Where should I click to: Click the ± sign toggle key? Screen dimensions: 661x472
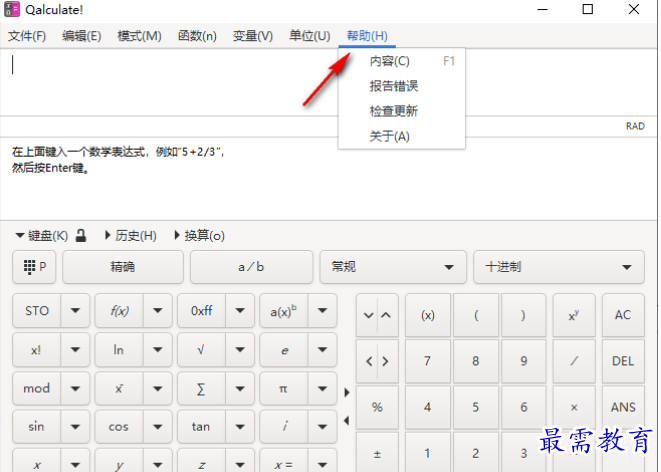tap(377, 453)
